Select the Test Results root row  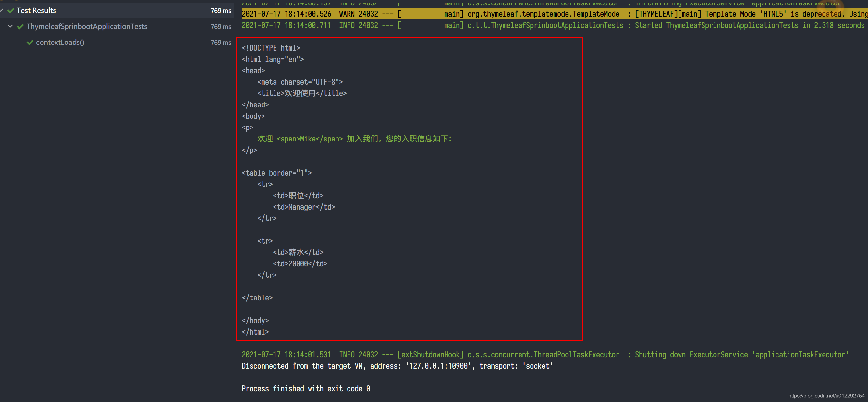click(x=116, y=10)
